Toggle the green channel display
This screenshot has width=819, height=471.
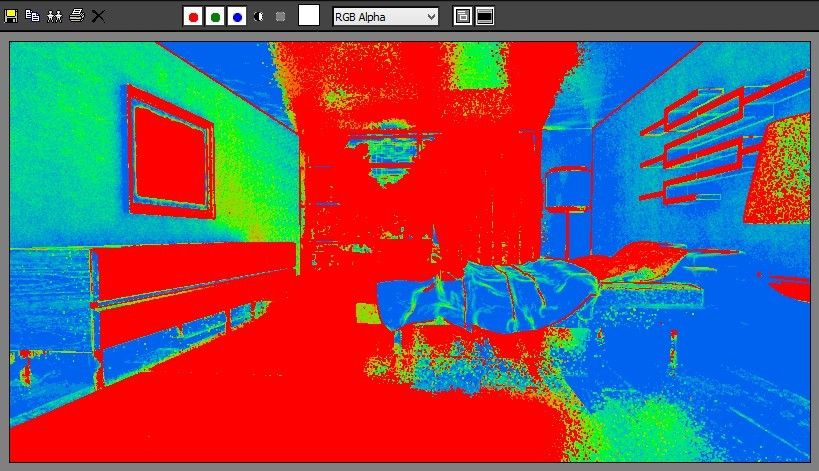click(x=215, y=17)
